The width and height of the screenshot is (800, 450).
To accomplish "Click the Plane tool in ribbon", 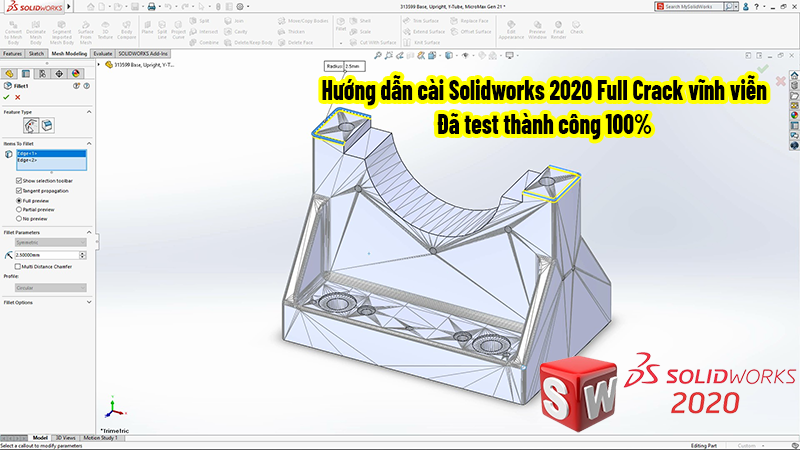I will [x=147, y=28].
